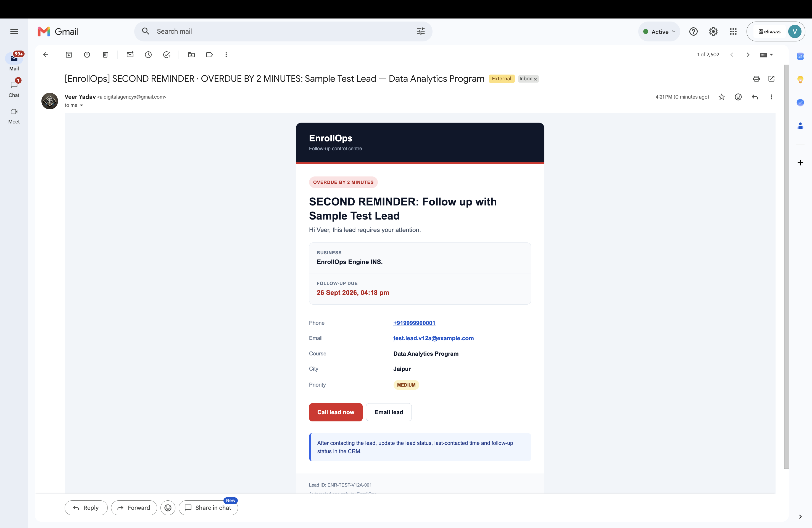Focus the Search mail field
Screen dimensions: 812x528
click(283, 31)
